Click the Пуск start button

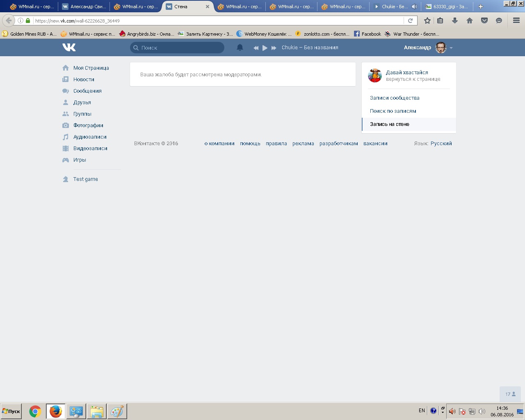click(x=11, y=411)
